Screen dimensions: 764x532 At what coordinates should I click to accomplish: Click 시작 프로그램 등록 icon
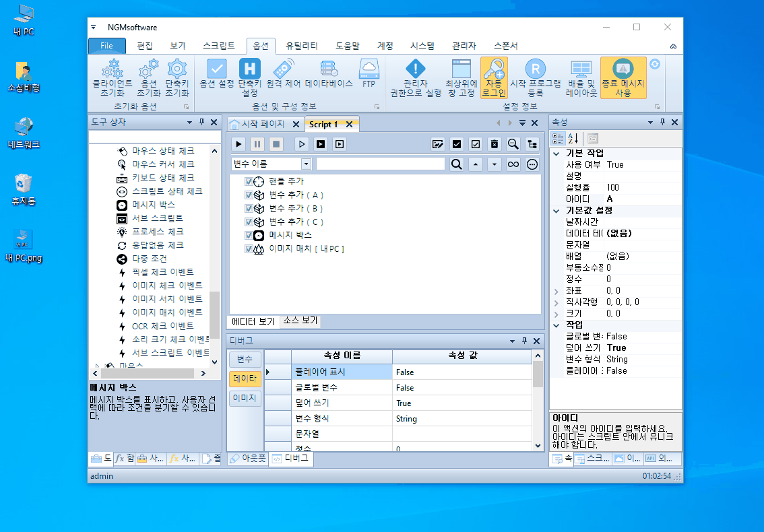pos(536,78)
